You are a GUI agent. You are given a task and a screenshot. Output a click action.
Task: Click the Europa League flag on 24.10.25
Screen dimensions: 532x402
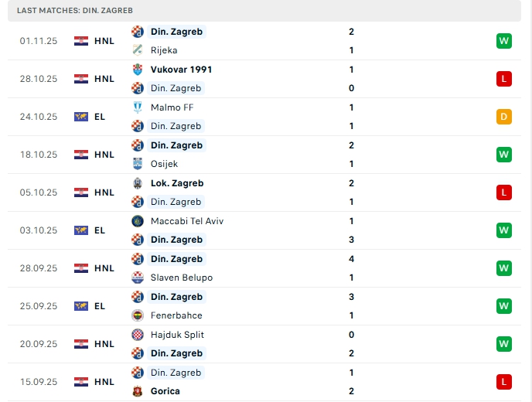tap(80, 117)
